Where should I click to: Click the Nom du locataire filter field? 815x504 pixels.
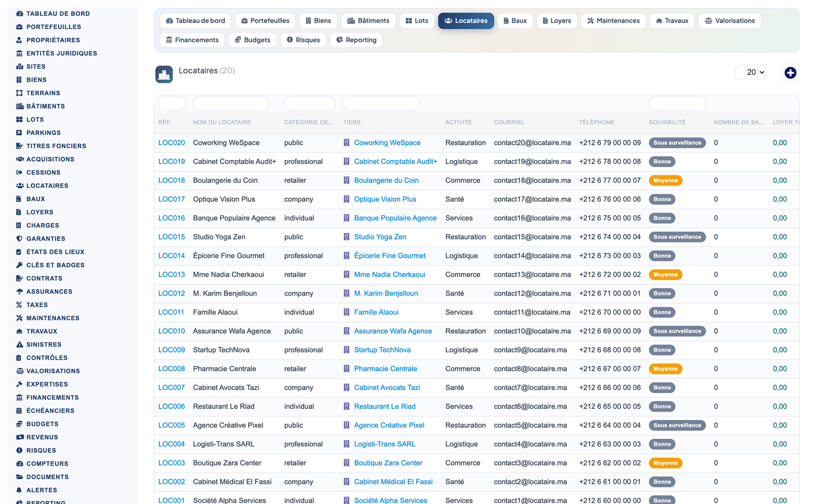(231, 104)
